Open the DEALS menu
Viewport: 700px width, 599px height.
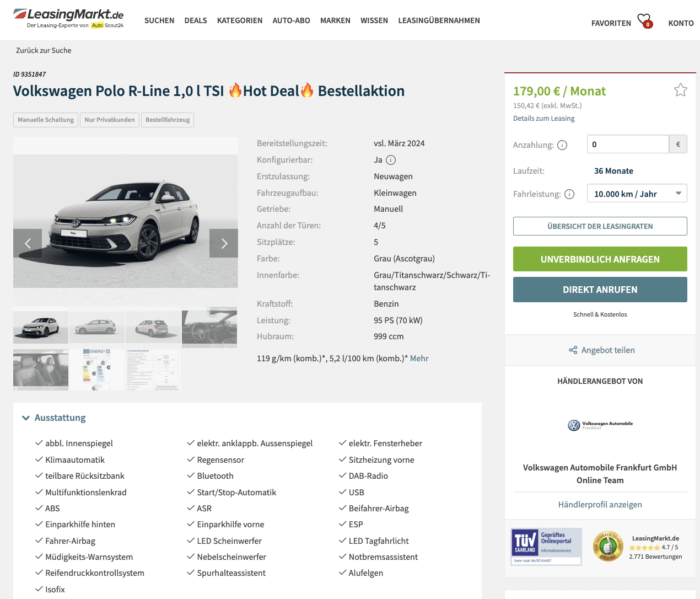click(x=196, y=20)
